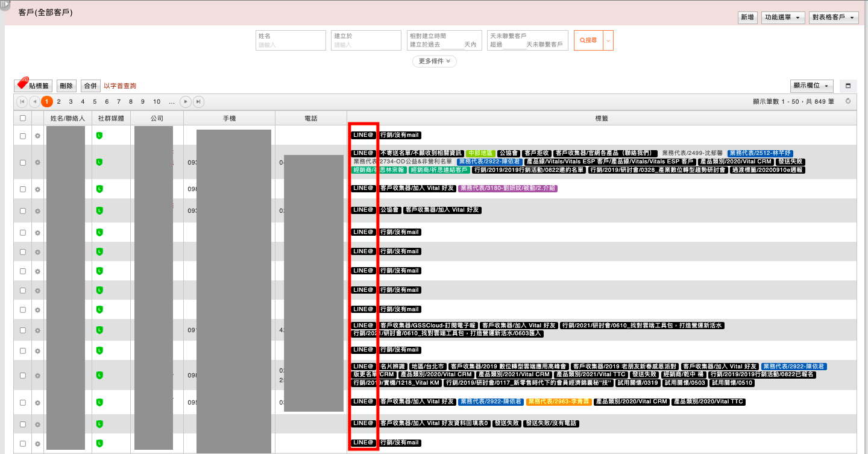This screenshot has width=868, height=454.
Task: Check the last visible customer row checkbox
Action: (x=23, y=444)
